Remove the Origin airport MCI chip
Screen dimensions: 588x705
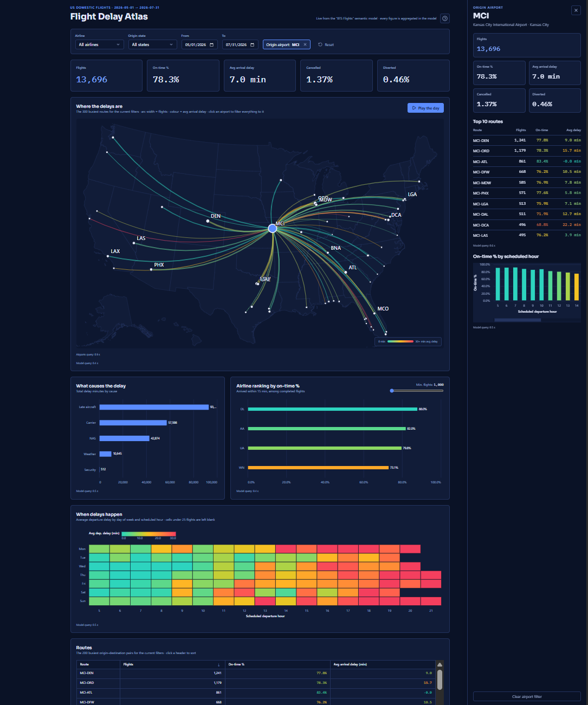point(305,44)
